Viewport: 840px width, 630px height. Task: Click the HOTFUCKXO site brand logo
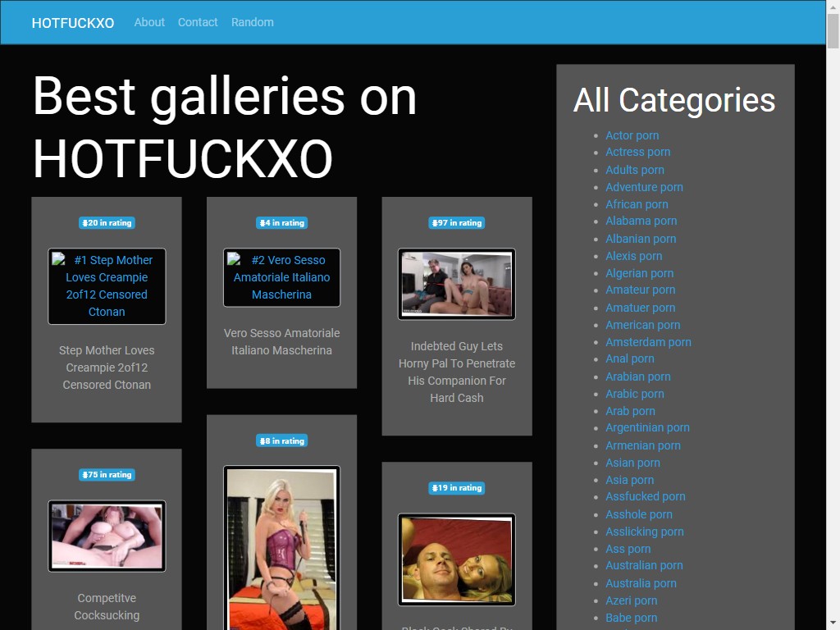click(x=73, y=23)
